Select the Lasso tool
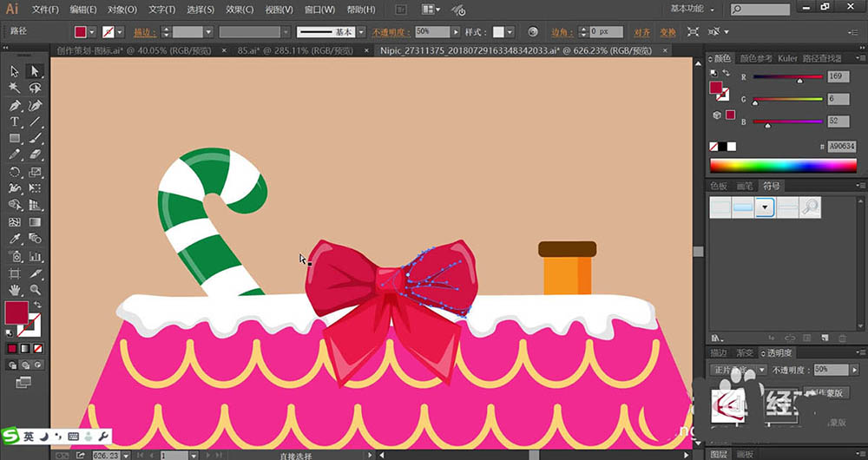The image size is (868, 460). click(35, 88)
